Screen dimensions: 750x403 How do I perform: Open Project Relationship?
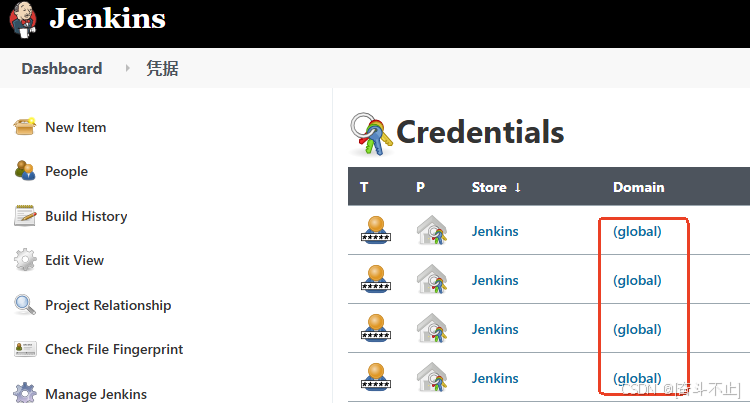[108, 305]
